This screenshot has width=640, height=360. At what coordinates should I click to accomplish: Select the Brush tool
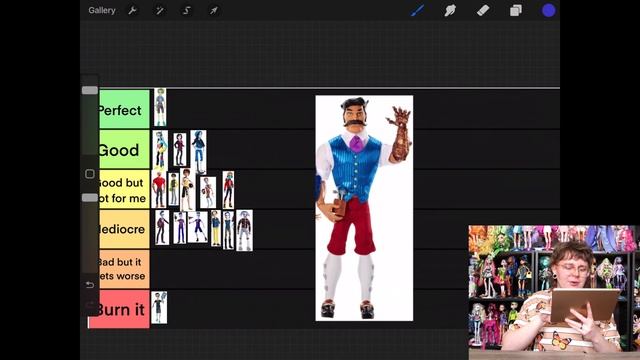tap(417, 11)
